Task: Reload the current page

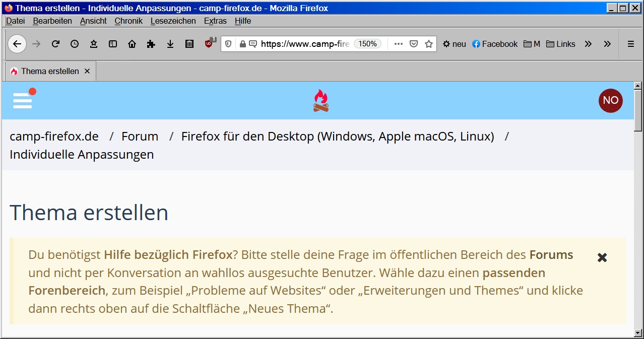Action: point(55,44)
